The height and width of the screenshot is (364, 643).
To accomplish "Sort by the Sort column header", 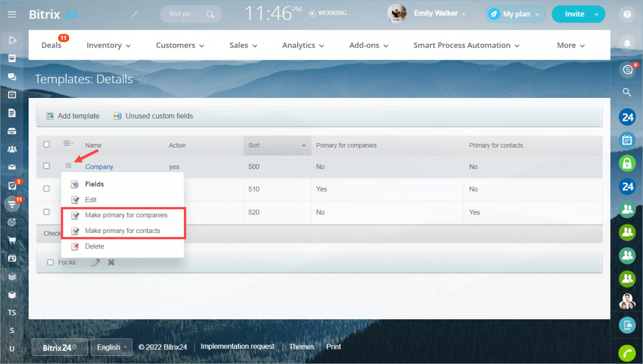I will point(277,145).
